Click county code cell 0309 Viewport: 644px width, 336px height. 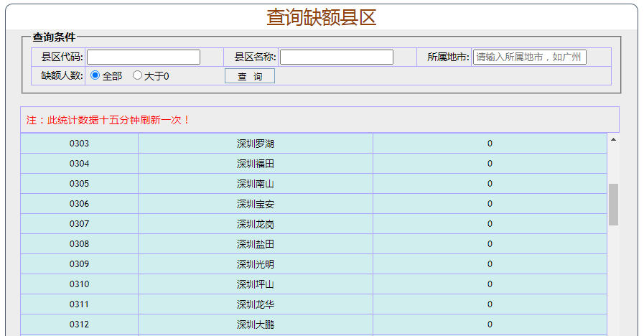79,264
